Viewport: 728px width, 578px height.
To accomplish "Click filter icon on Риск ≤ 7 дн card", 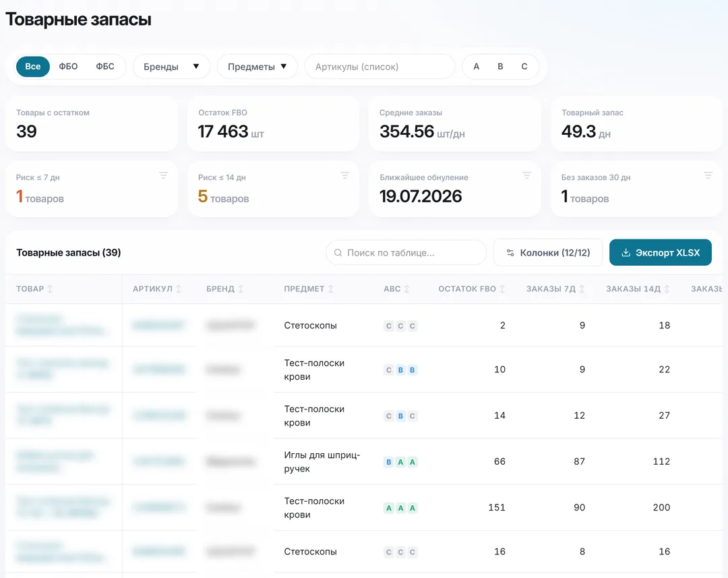I will (163, 175).
